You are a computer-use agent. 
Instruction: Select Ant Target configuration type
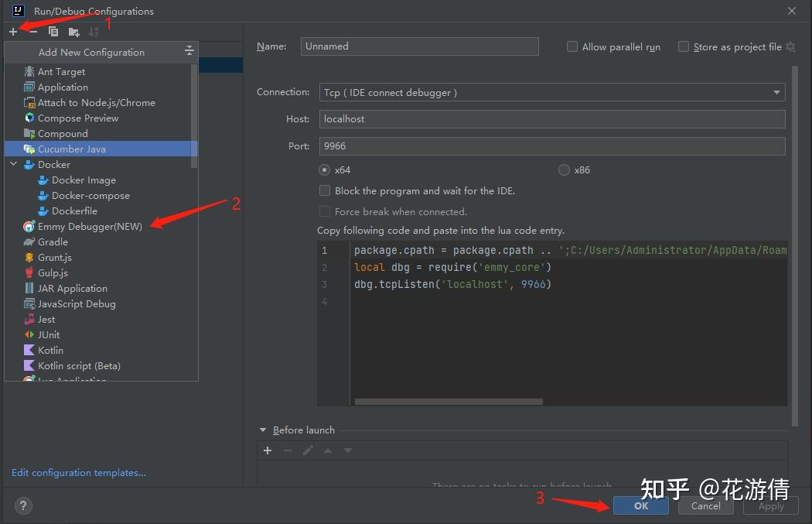point(101,71)
